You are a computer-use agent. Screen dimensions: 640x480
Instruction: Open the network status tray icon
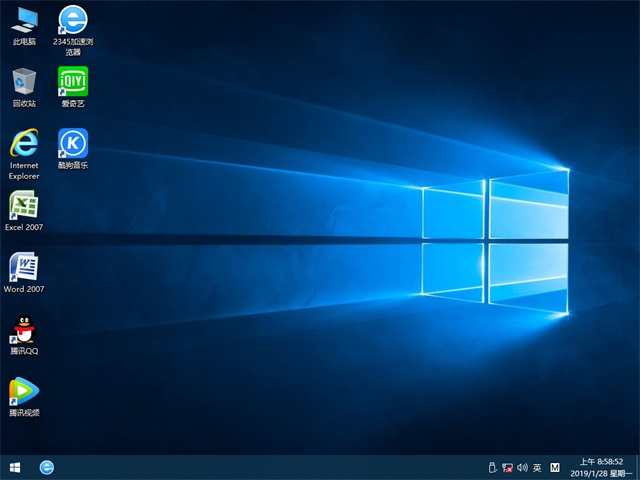[x=507, y=467]
